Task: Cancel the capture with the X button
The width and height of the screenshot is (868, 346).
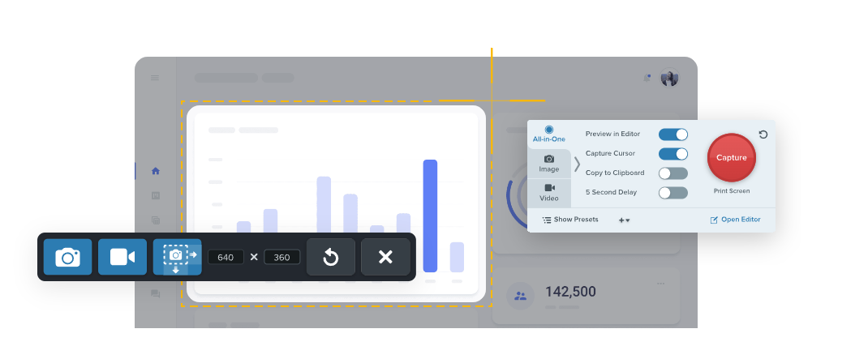Action: click(385, 257)
